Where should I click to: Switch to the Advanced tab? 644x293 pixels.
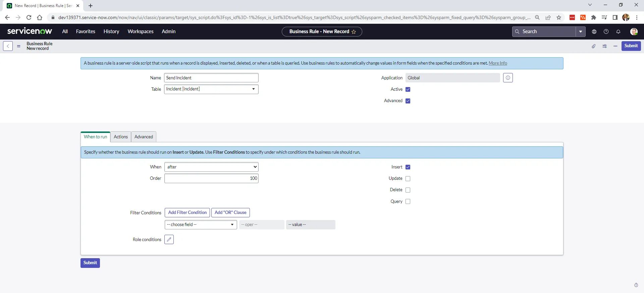tap(144, 137)
